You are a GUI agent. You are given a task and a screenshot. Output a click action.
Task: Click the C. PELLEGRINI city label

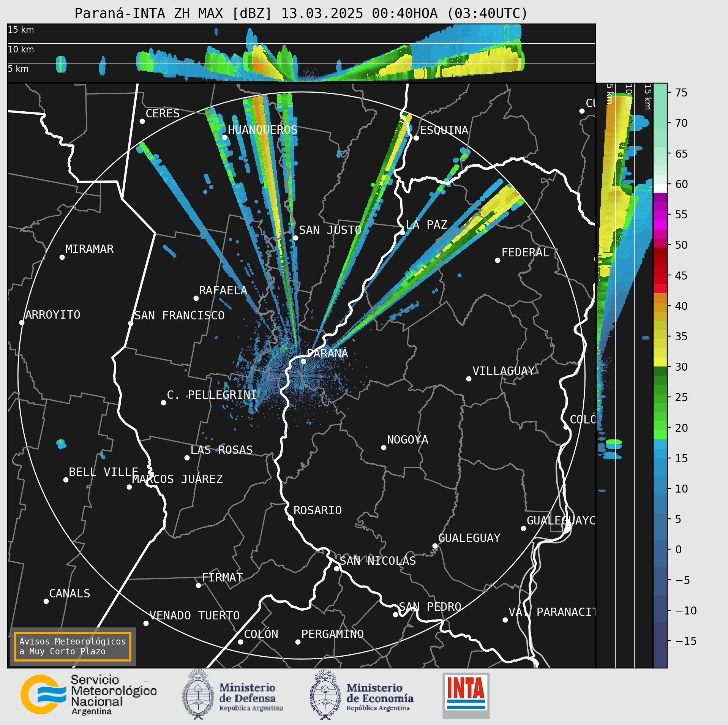[212, 395]
